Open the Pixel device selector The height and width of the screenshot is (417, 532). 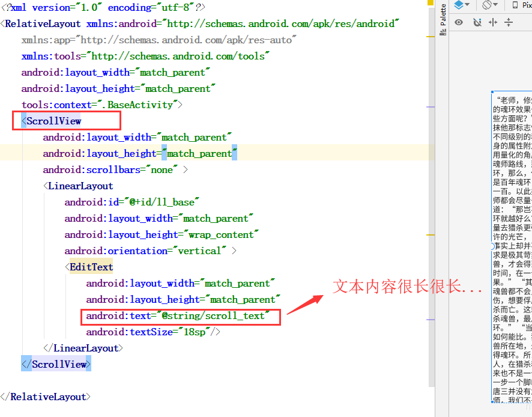click(x=522, y=5)
